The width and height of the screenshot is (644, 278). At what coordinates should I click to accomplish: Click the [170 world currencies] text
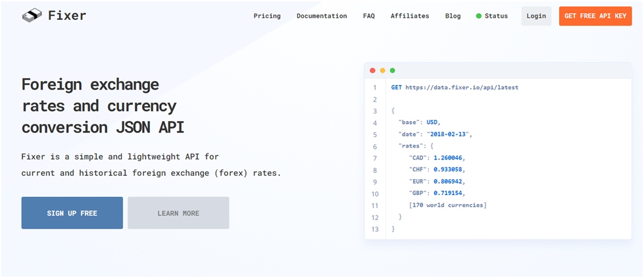point(448,205)
